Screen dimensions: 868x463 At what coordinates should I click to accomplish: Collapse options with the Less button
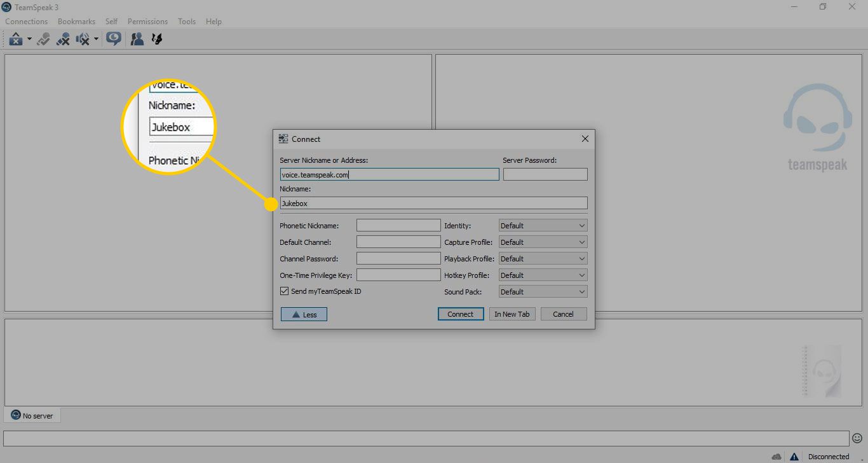304,314
